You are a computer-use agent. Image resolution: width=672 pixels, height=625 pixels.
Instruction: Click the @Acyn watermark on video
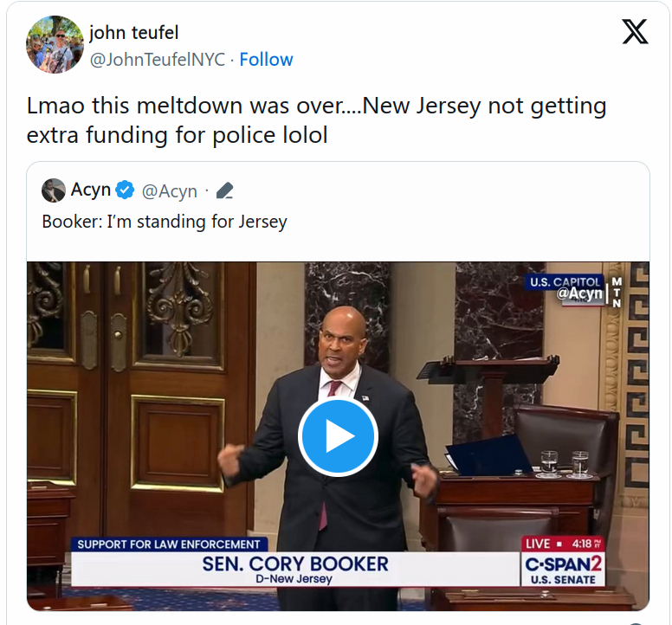point(579,293)
